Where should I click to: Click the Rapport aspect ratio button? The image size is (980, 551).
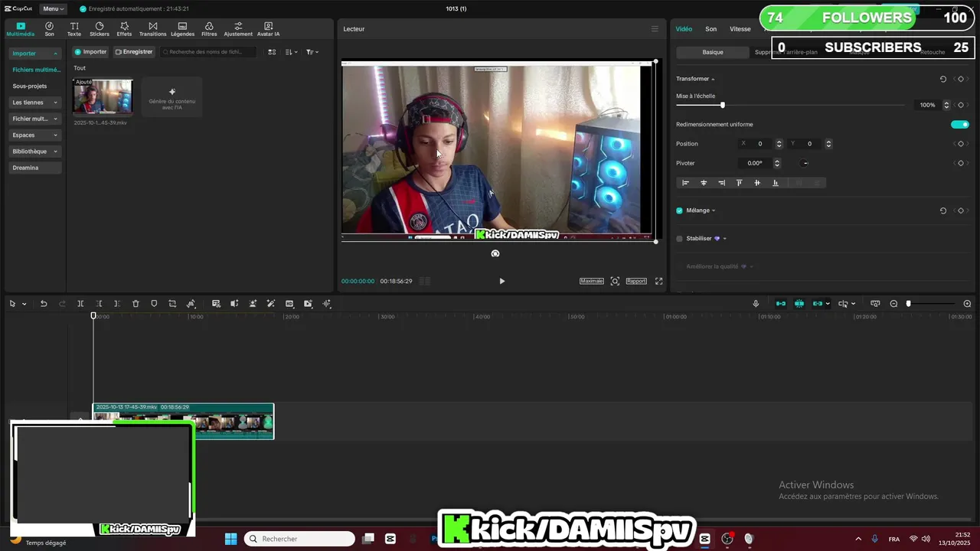[x=636, y=281]
